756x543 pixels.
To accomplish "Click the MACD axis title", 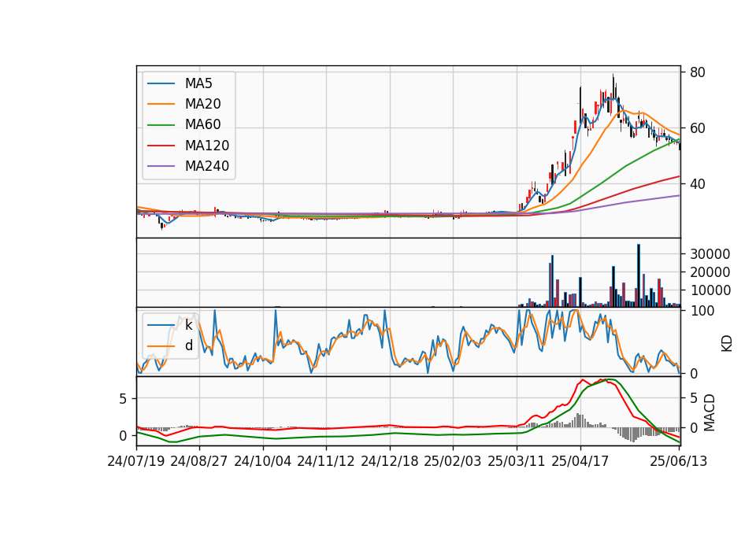I will pyautogui.click(x=710, y=412).
